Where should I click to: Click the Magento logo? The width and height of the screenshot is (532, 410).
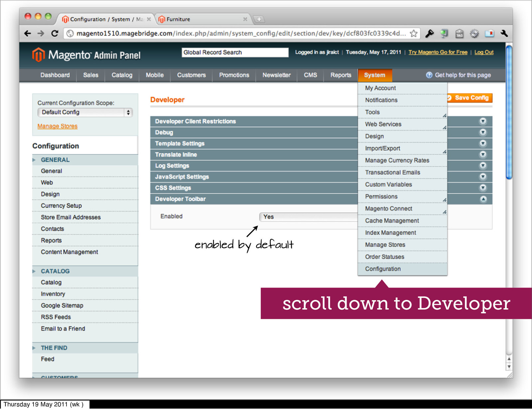click(86, 55)
